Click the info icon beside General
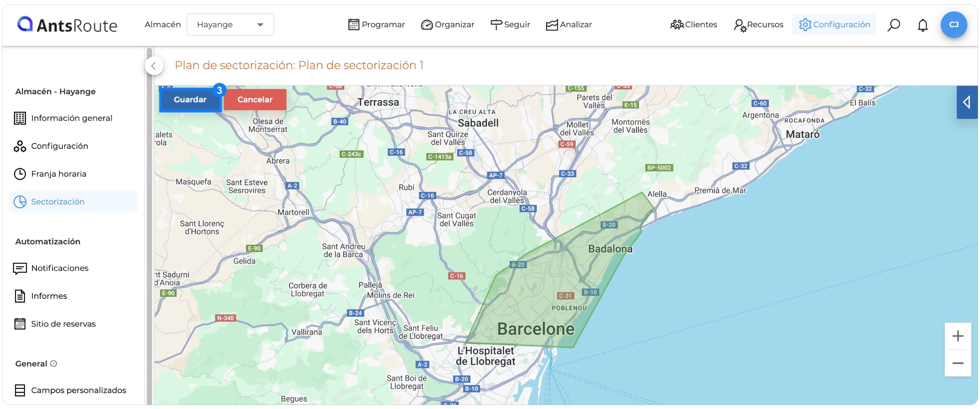 [x=53, y=363]
